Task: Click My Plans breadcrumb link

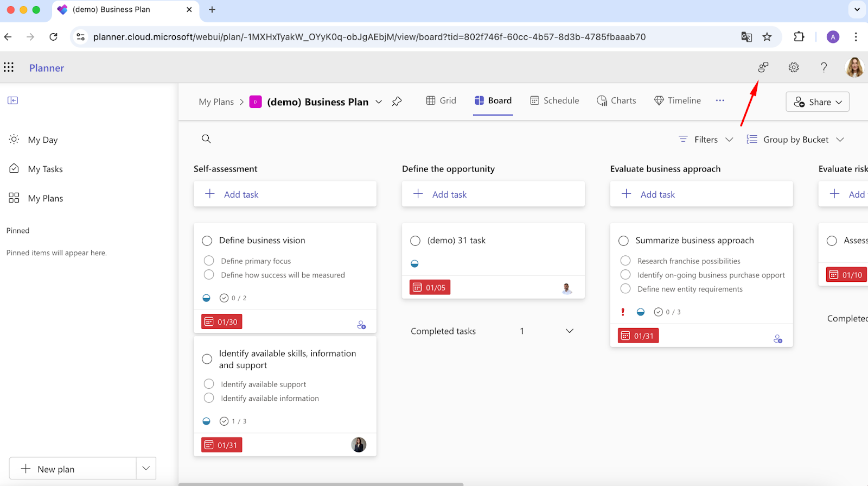Action: [216, 102]
